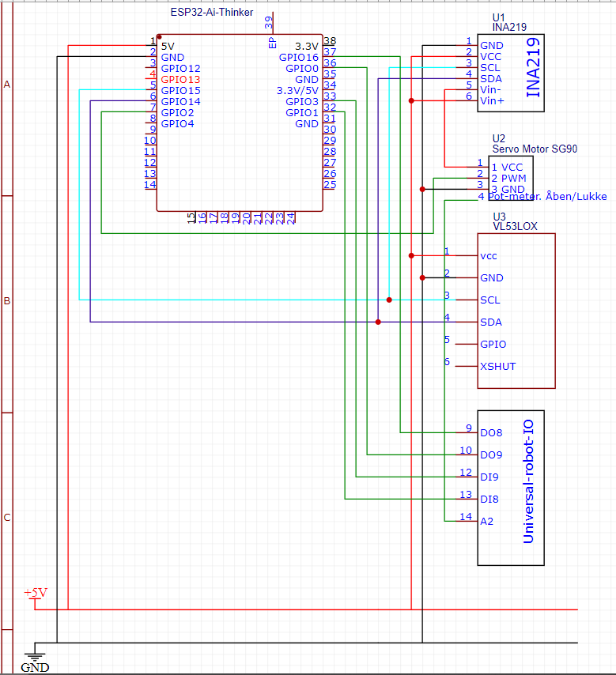The width and height of the screenshot is (616, 675).
Task: Select the U1 designator above INA219
Action: [x=498, y=17]
